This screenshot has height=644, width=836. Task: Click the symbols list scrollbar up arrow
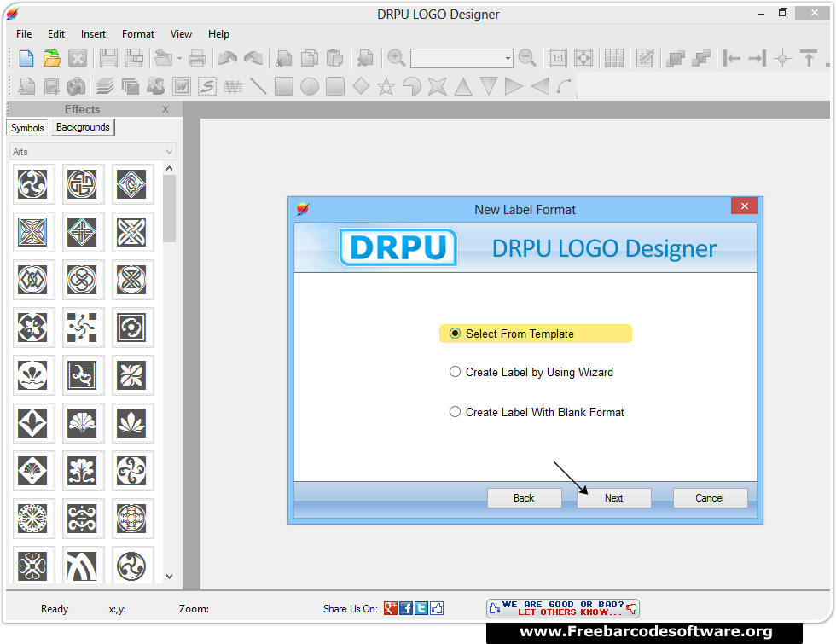[x=170, y=169]
